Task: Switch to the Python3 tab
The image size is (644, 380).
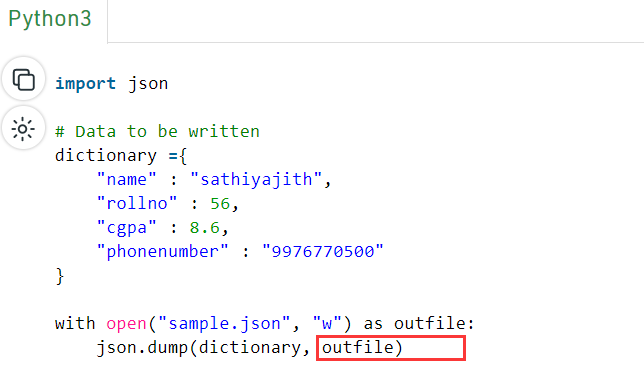Action: 50,18
